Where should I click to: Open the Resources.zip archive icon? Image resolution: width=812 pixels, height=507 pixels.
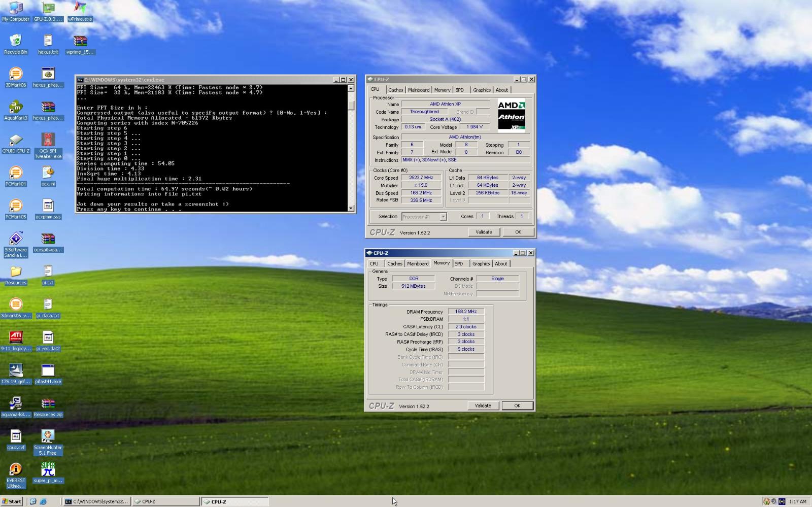pos(48,408)
